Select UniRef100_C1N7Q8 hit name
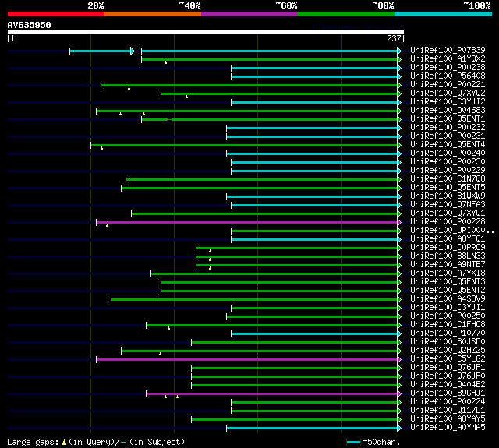The image size is (499, 448). click(x=448, y=179)
